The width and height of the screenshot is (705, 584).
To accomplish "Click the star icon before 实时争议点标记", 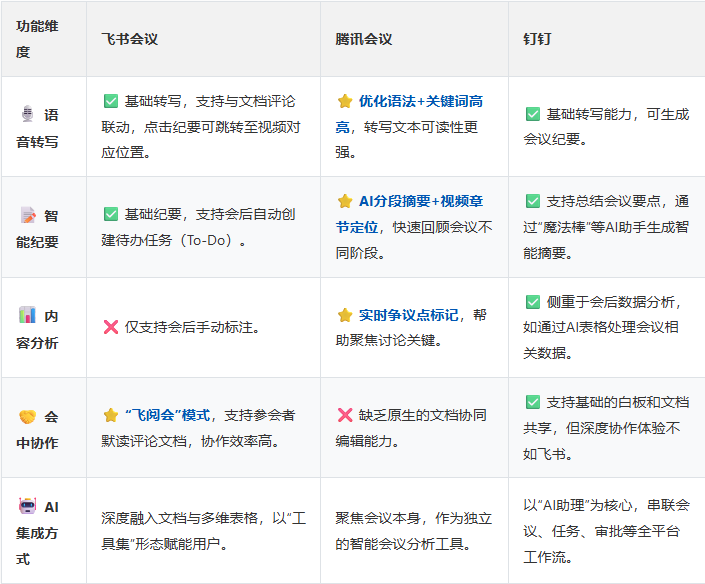I will click(345, 315).
